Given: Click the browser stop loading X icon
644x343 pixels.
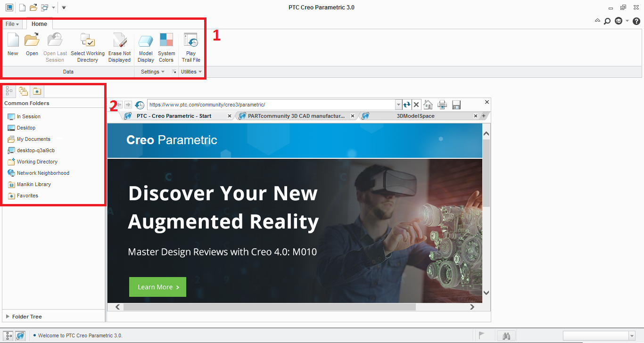Looking at the screenshot, I should 416,105.
